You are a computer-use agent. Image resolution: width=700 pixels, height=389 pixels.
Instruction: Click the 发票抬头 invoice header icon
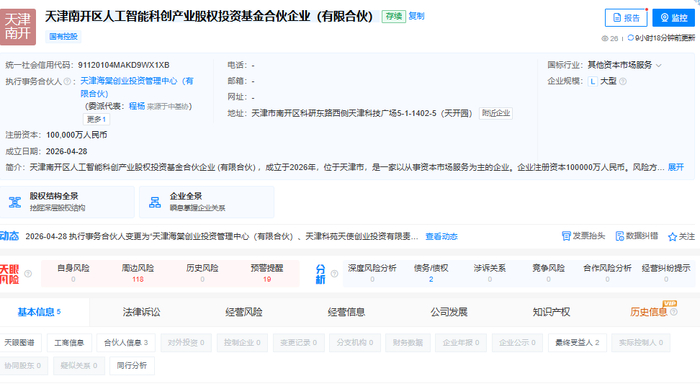(566, 236)
